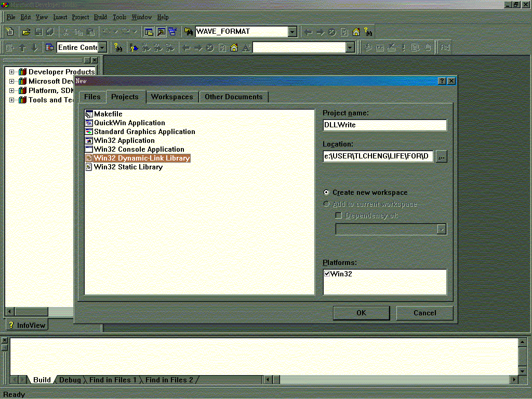Click the New Text File toolbar icon
The width and height of the screenshot is (532, 399).
tap(10, 32)
